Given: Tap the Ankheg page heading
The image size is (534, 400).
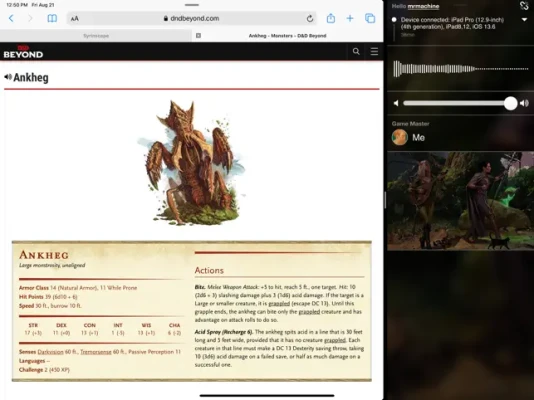Looking at the screenshot, I should tap(31, 78).
